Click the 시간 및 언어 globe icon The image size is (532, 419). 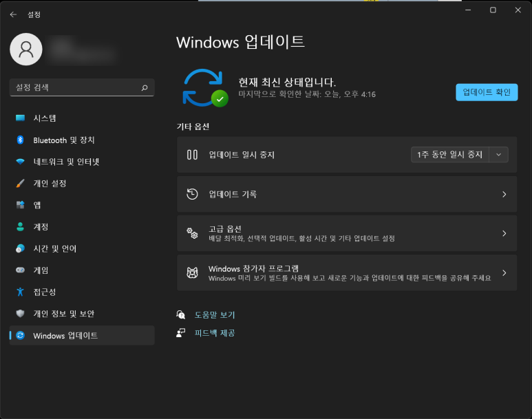[21, 248]
